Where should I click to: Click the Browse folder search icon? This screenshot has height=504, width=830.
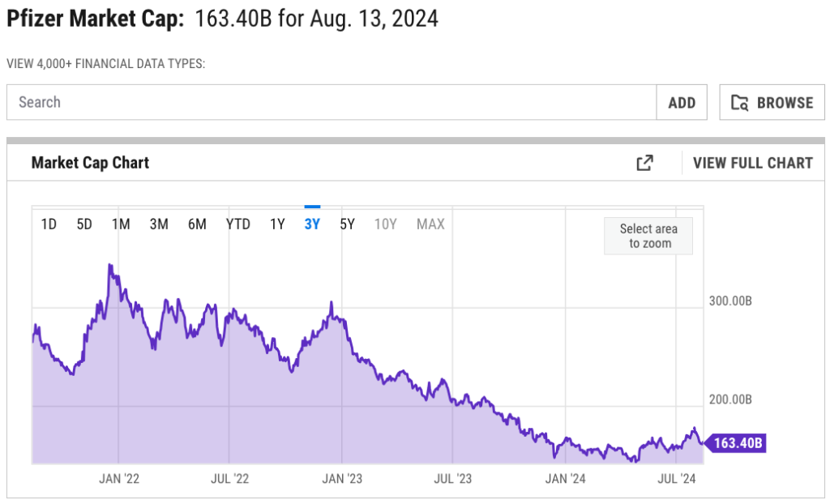(x=739, y=103)
